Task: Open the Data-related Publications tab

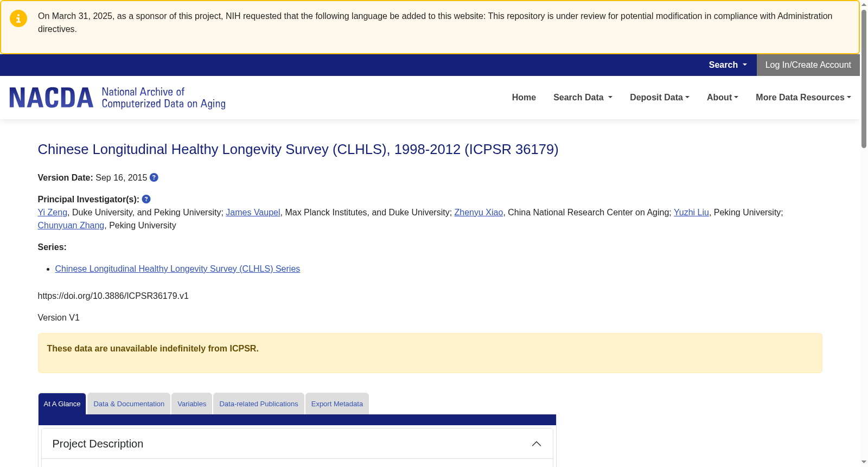Action: point(259,404)
